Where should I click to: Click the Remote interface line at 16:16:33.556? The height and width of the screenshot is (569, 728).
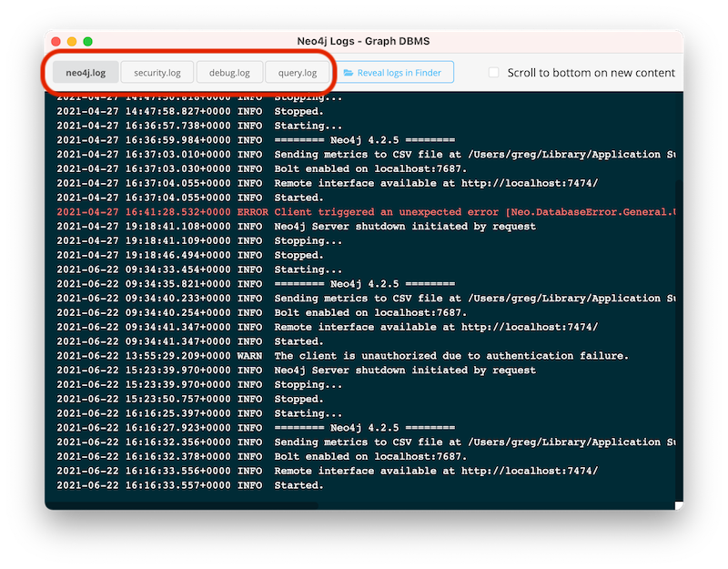click(x=328, y=471)
